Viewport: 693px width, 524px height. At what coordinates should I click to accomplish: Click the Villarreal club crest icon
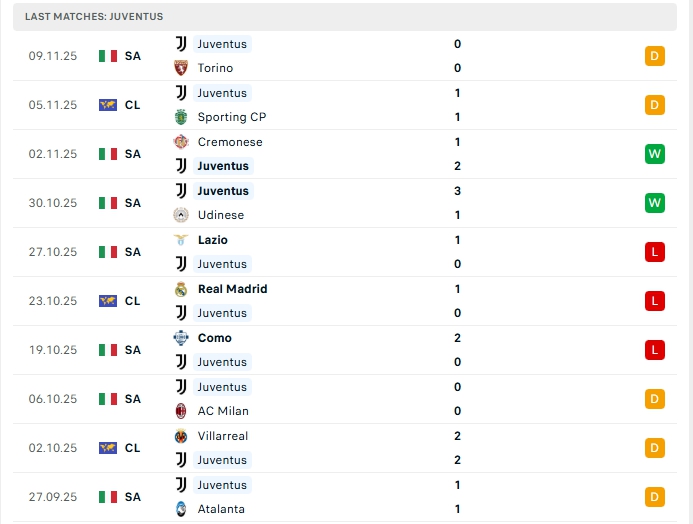pyautogui.click(x=181, y=436)
